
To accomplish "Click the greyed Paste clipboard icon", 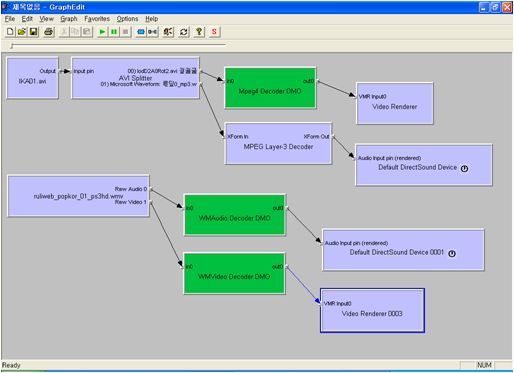I will click(x=87, y=32).
